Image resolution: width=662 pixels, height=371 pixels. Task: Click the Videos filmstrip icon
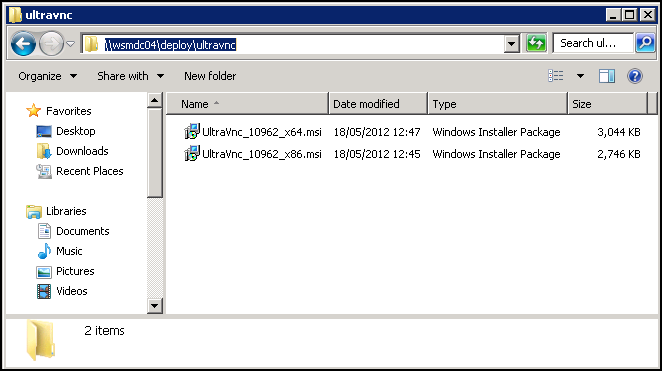pyautogui.click(x=44, y=291)
